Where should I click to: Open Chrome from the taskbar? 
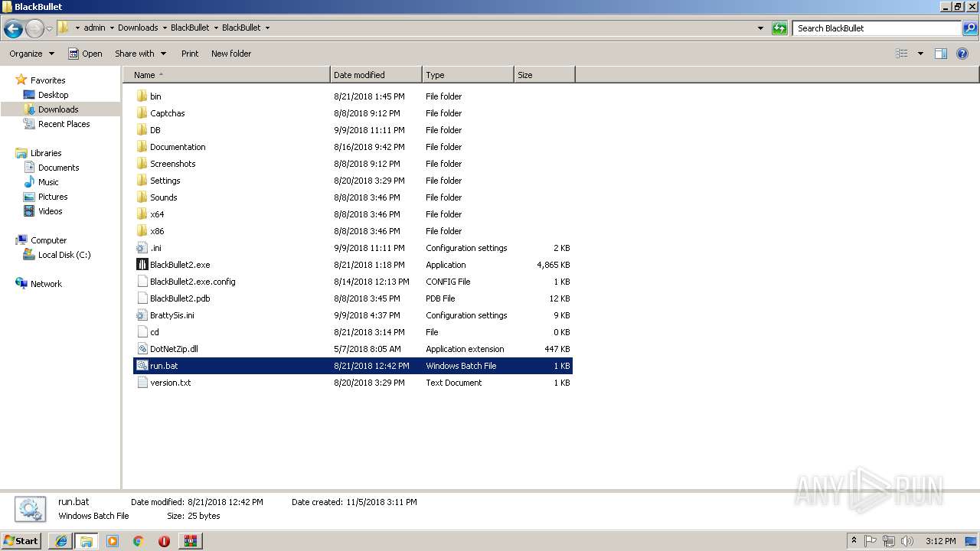139,541
